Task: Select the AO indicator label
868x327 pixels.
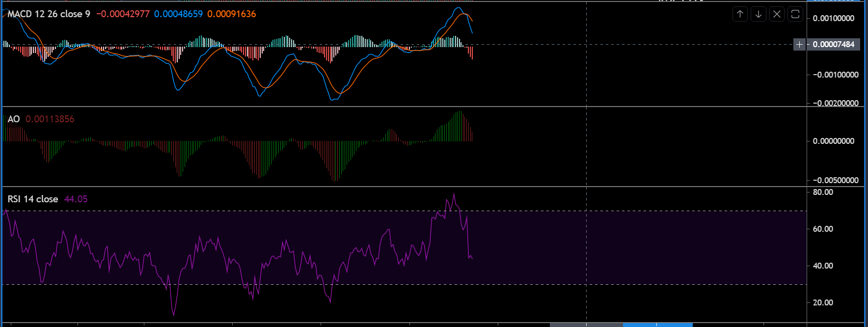Action: click(x=14, y=119)
